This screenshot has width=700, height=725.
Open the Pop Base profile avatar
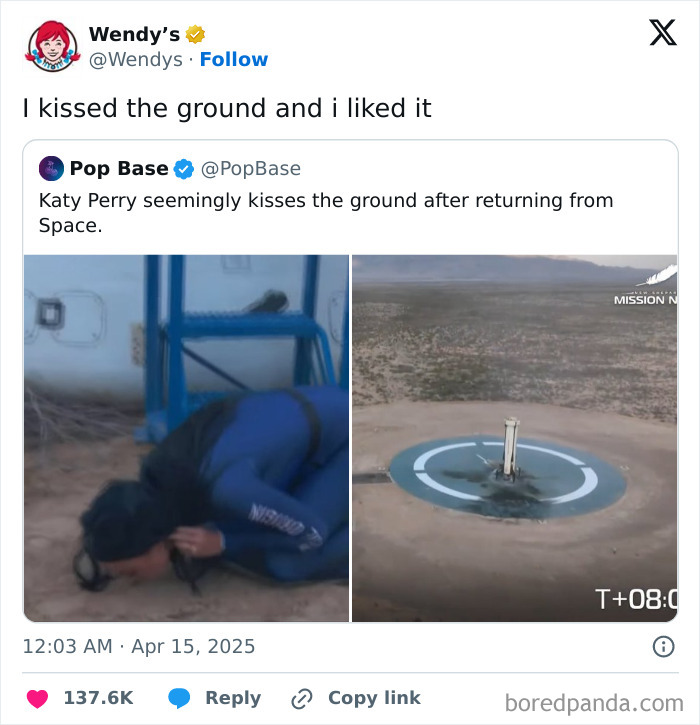[x=51, y=169]
